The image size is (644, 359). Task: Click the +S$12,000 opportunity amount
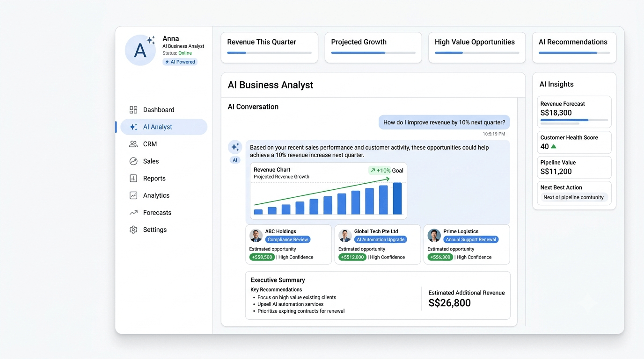[x=352, y=257]
